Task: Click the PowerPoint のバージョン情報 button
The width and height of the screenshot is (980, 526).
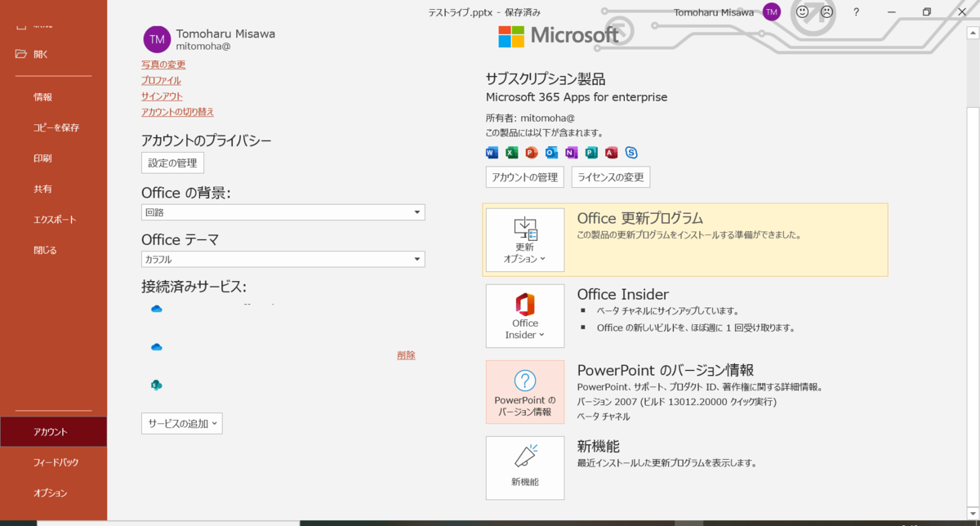Action: 525,392
